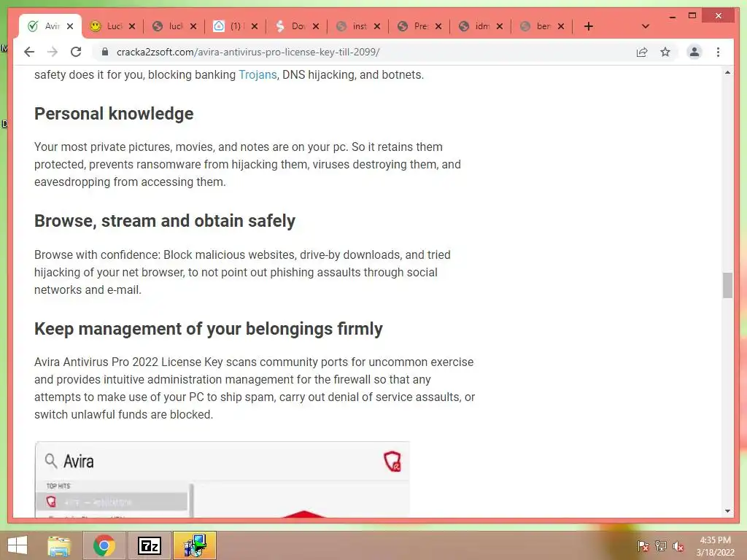747x560 pixels.
Task: Close the 'idm' tab
Action: (x=500, y=26)
